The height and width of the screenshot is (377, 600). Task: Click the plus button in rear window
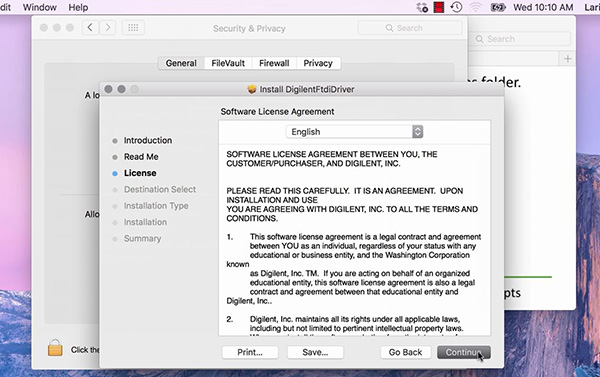(x=567, y=59)
